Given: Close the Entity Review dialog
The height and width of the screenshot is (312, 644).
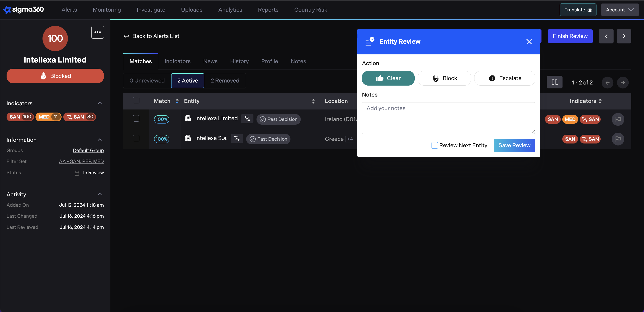Looking at the screenshot, I should coord(529,41).
